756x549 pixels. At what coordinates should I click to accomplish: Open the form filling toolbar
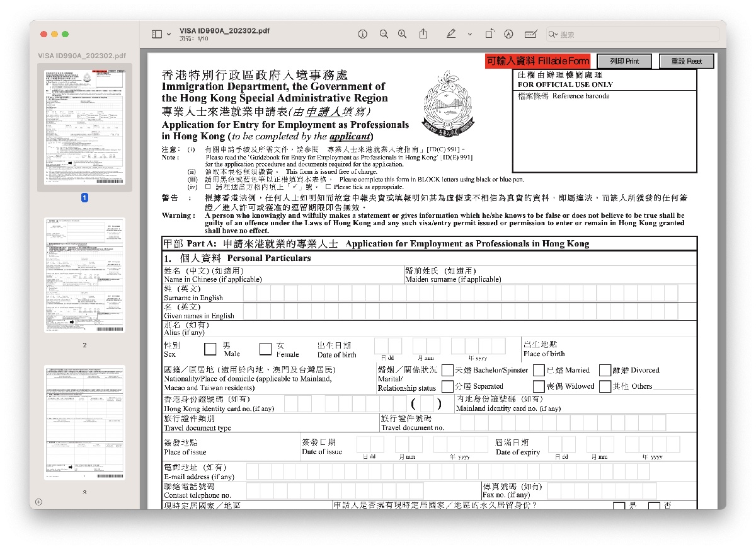click(x=530, y=34)
